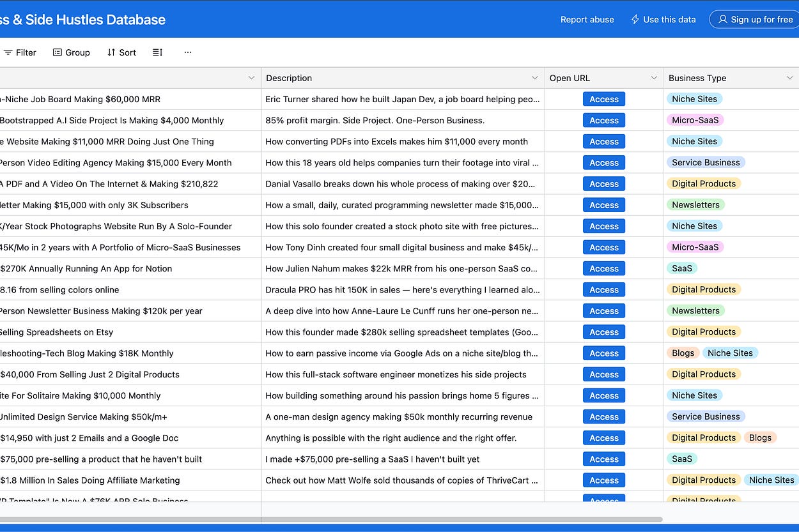Click Niche Sites tag in Japan Dev row
Screen dimensions: 799x532
point(694,99)
